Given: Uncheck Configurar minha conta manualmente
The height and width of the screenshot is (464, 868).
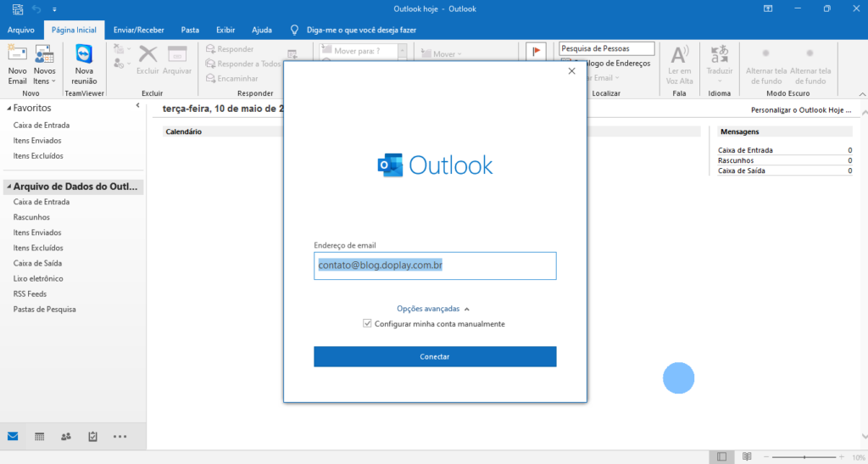Looking at the screenshot, I should click(x=367, y=323).
